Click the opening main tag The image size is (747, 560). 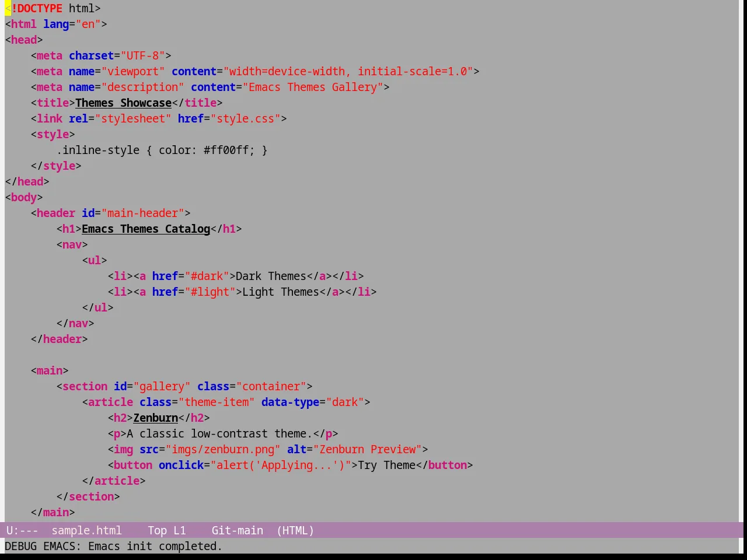point(50,370)
